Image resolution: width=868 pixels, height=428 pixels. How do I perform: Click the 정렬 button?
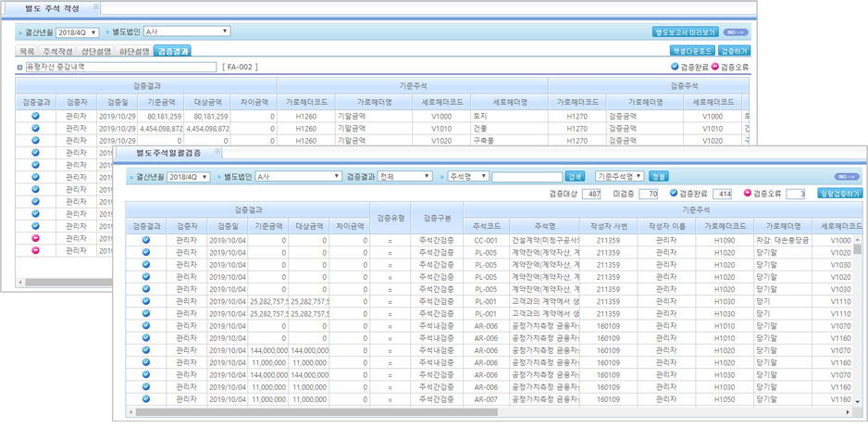[x=658, y=177]
